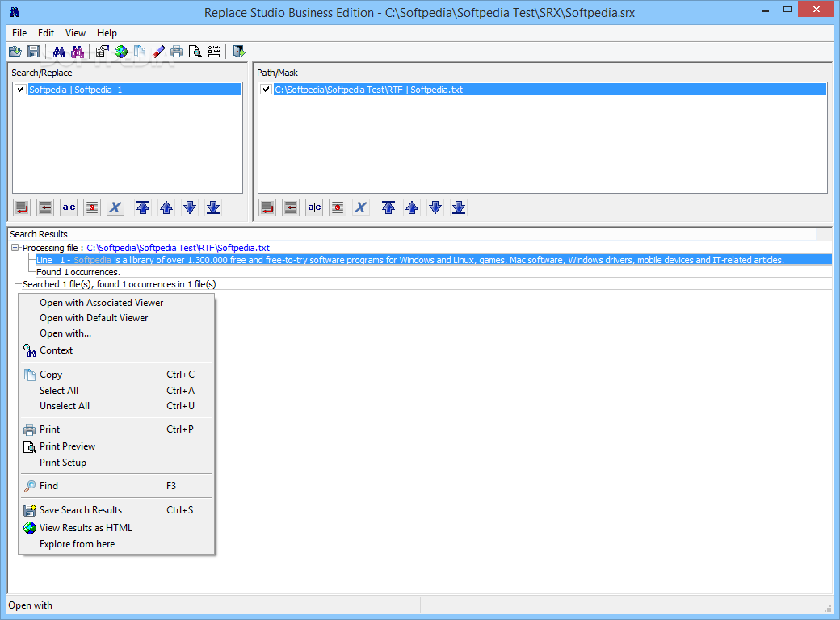840x620 pixels.
Task: Click the add entry button under Path/Mask
Action: point(267,207)
